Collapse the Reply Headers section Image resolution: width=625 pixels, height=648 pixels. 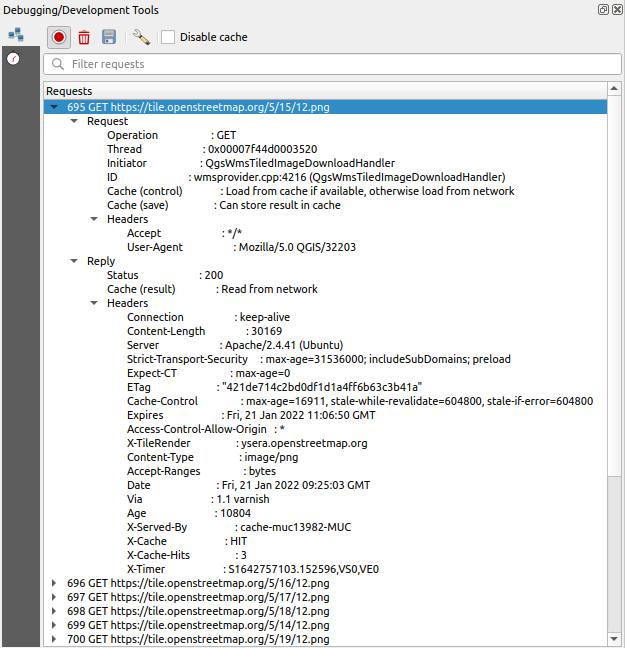coord(94,303)
